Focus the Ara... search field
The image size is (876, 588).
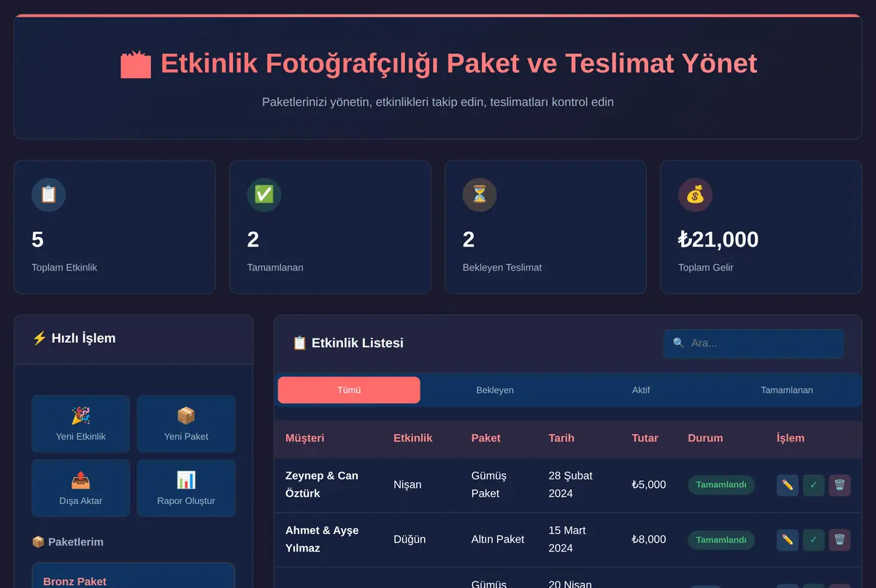click(753, 343)
